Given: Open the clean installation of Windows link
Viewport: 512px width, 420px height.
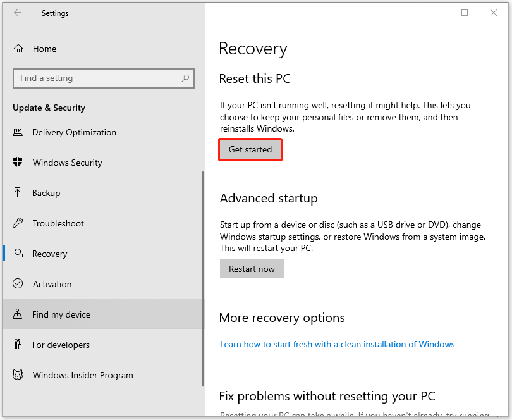Looking at the screenshot, I should pos(337,344).
